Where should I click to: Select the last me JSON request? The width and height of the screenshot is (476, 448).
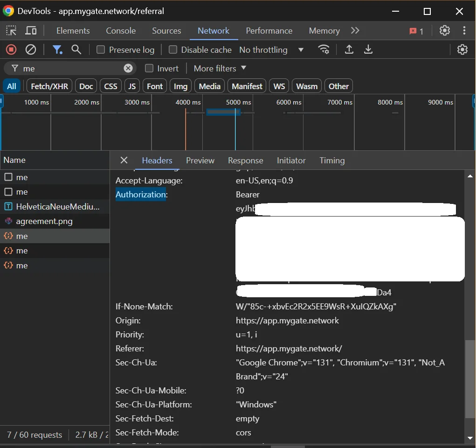coord(55,266)
